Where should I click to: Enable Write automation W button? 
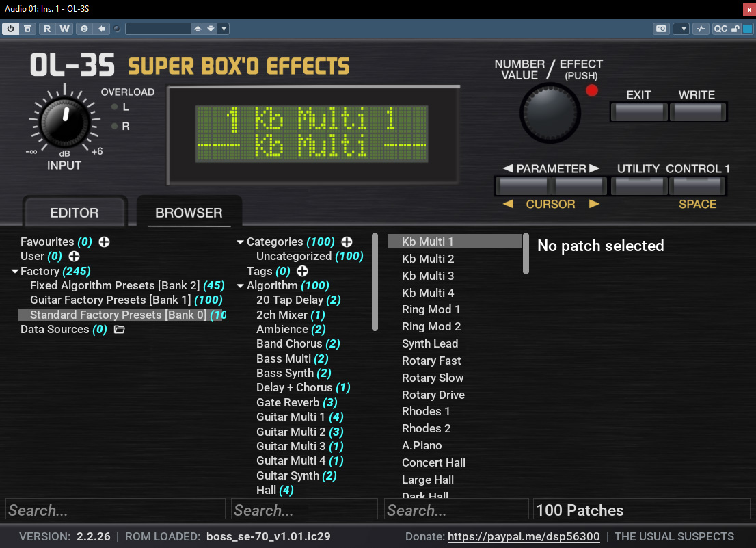(65, 29)
